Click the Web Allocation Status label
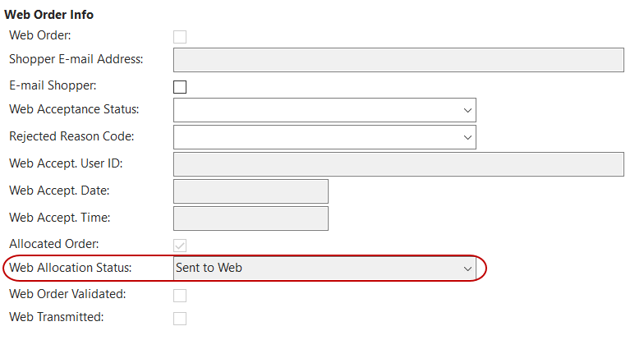This screenshot has width=644, height=340. [71, 268]
